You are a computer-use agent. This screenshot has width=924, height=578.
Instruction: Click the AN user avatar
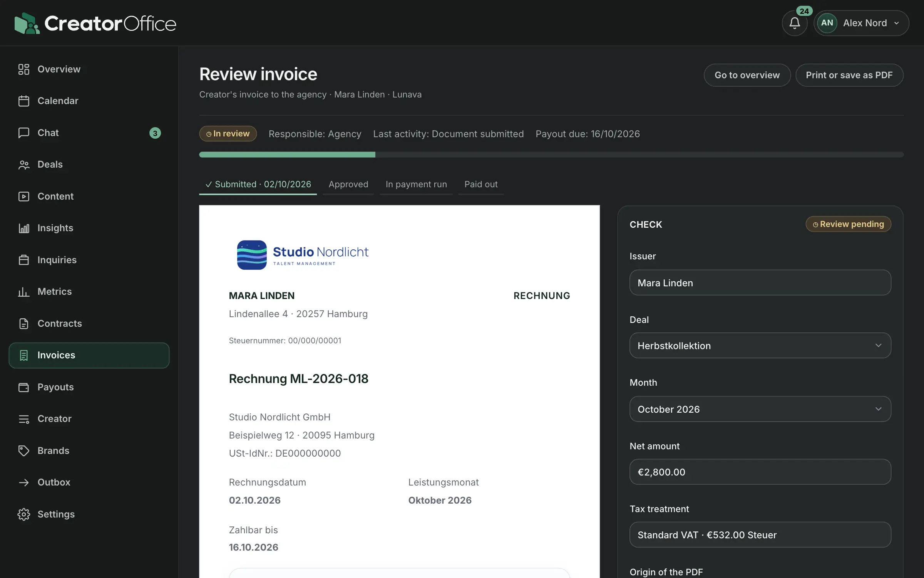tap(827, 23)
